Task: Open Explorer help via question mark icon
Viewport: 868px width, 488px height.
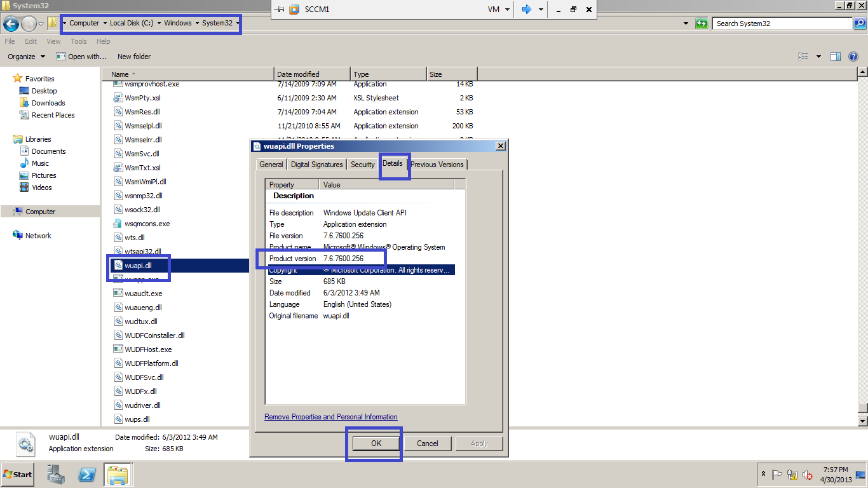Action: pos(853,57)
